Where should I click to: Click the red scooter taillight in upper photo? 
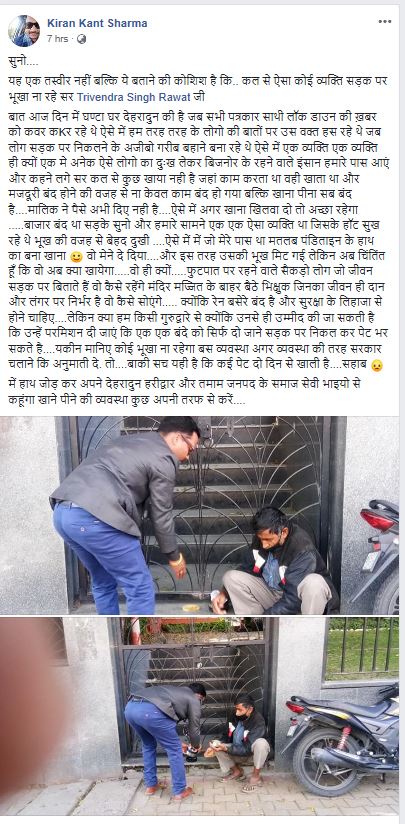click(378, 520)
